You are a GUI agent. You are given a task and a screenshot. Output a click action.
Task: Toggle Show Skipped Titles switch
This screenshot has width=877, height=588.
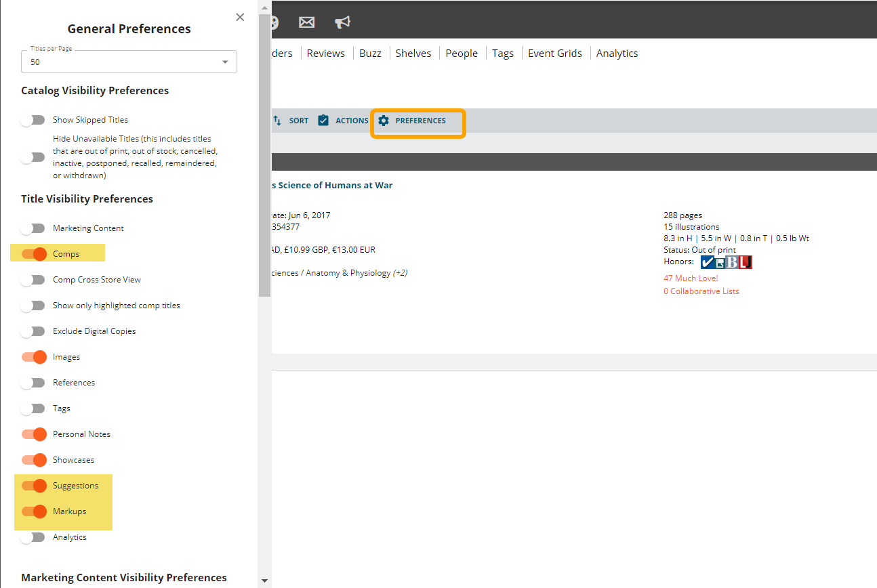(33, 120)
